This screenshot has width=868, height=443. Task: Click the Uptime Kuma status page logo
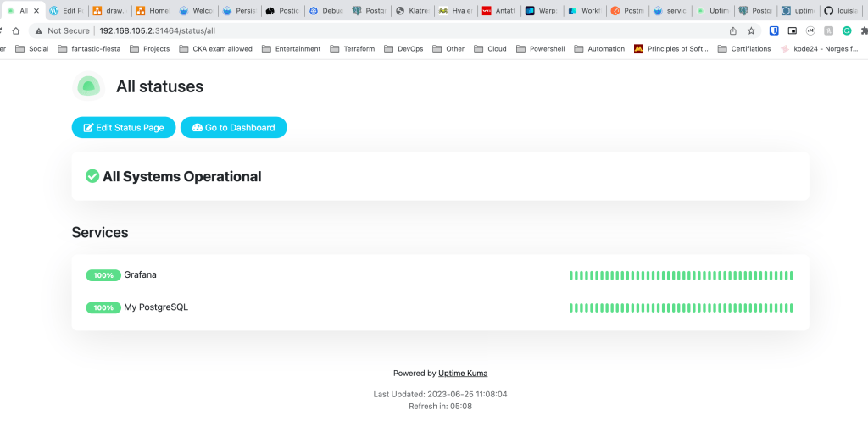pos(88,86)
